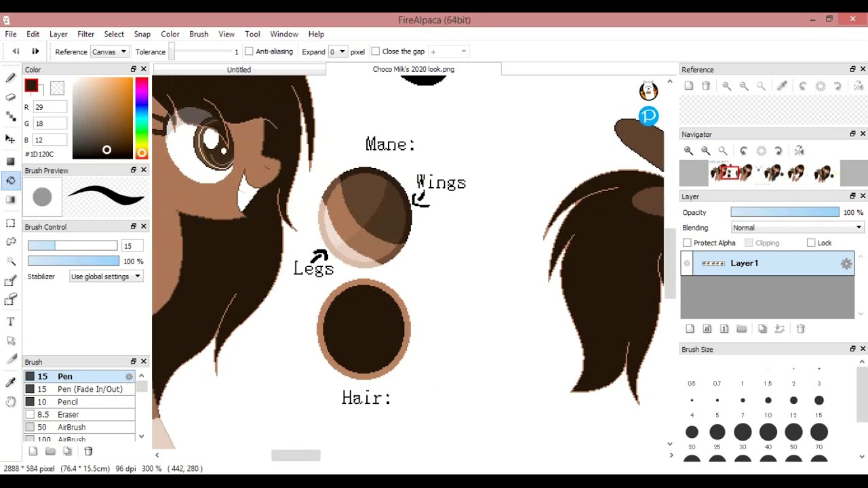Select the 50 AirBrush brush
The height and width of the screenshot is (488, 868).
[79, 428]
